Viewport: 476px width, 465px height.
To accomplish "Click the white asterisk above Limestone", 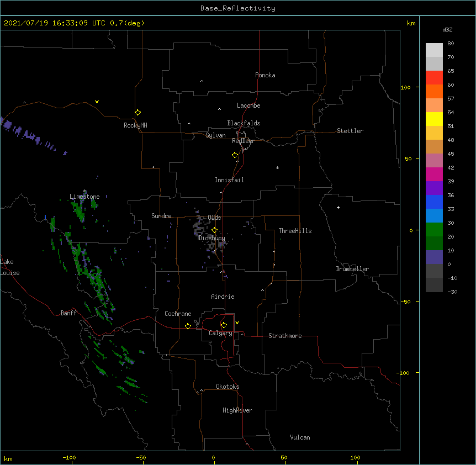I will (84, 191).
